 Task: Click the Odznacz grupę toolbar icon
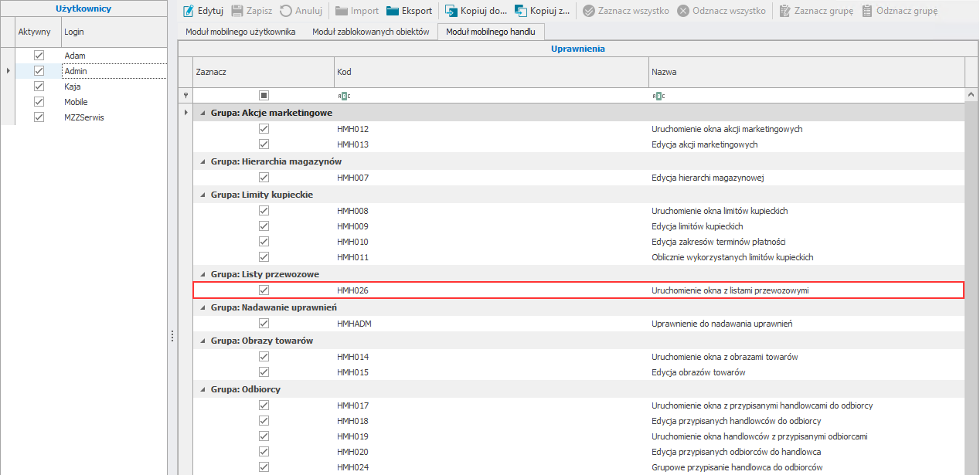(867, 12)
